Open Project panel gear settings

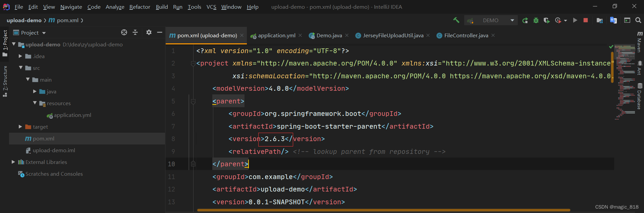coord(149,32)
